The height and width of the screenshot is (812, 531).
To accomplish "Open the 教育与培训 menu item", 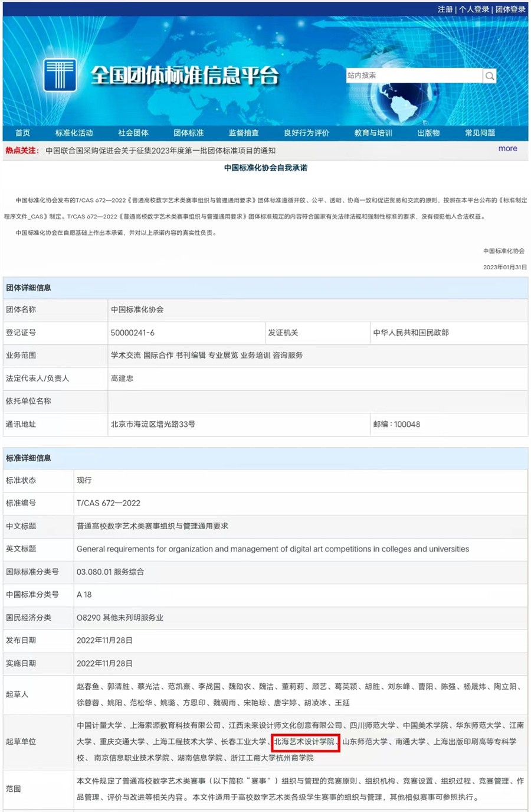I will (373, 133).
